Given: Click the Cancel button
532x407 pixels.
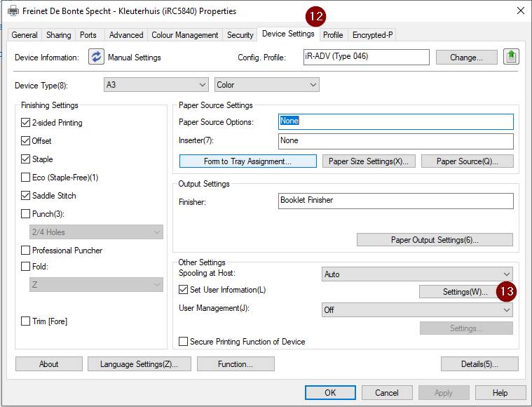Looking at the screenshot, I should pyautogui.click(x=387, y=393).
